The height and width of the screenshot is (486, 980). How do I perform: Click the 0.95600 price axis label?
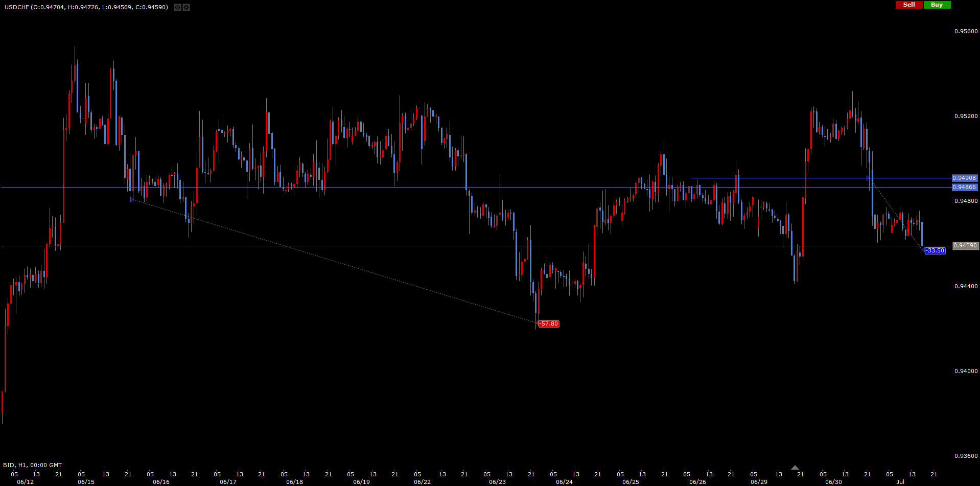966,31
